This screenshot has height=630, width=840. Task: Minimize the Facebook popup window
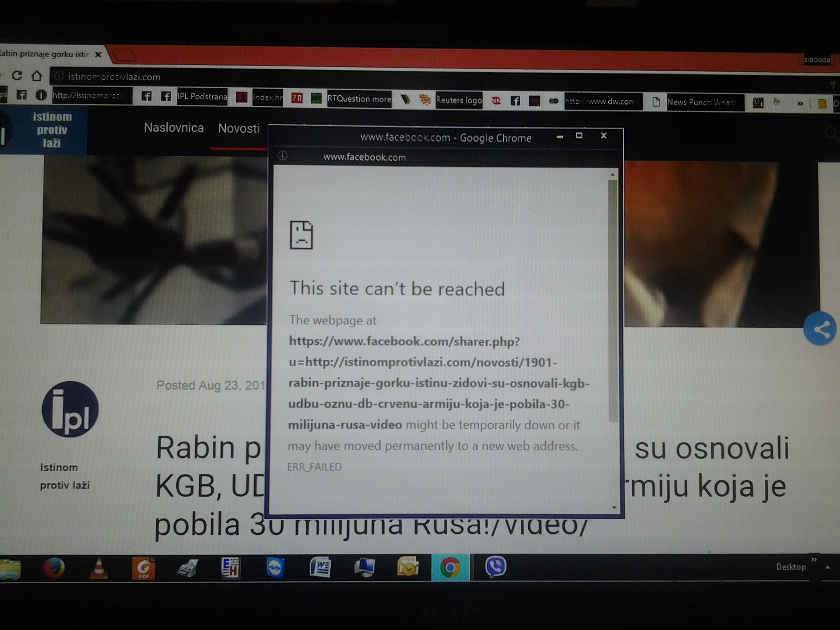point(560,137)
